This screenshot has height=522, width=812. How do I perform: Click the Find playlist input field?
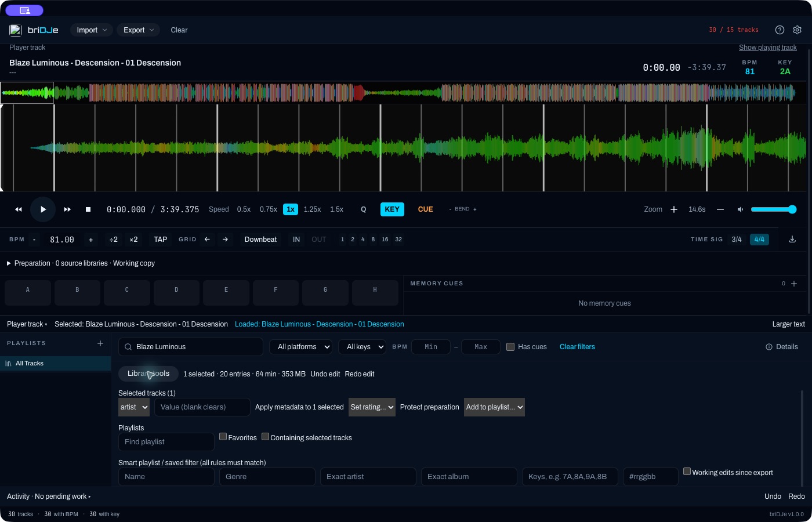point(166,442)
